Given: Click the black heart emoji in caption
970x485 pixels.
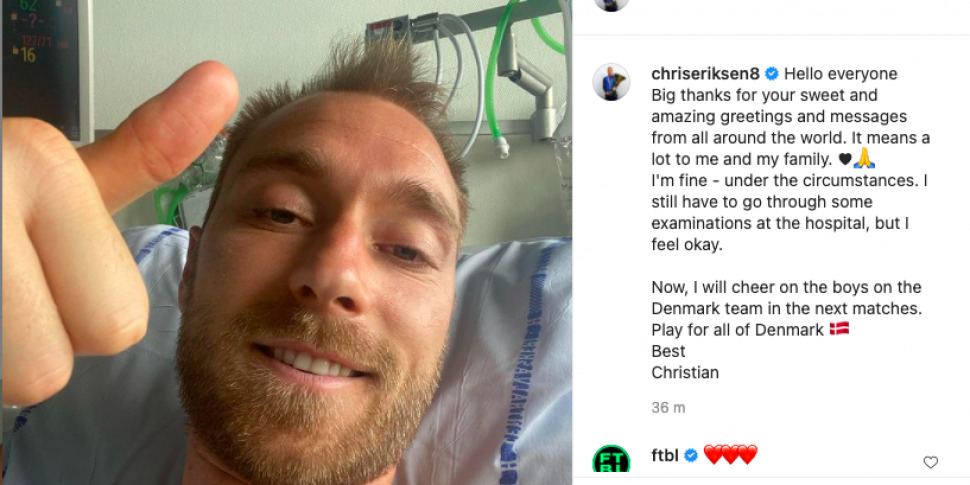Looking at the screenshot, I should (844, 160).
